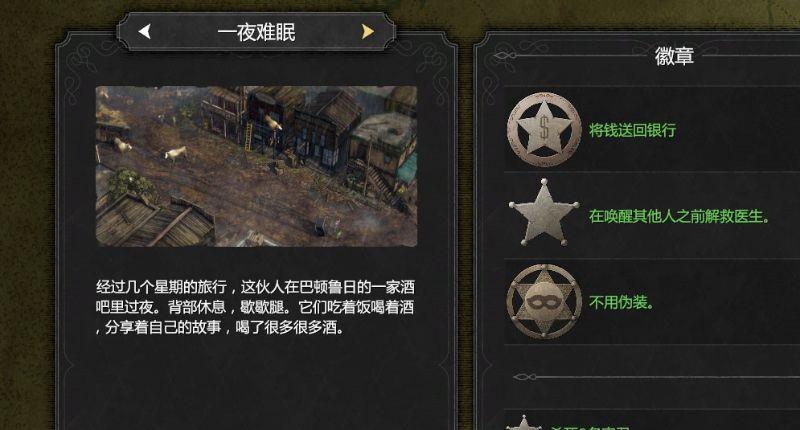Click the mission description paragraph text
Image resolution: width=800 pixels, height=430 pixels.
coord(255,307)
